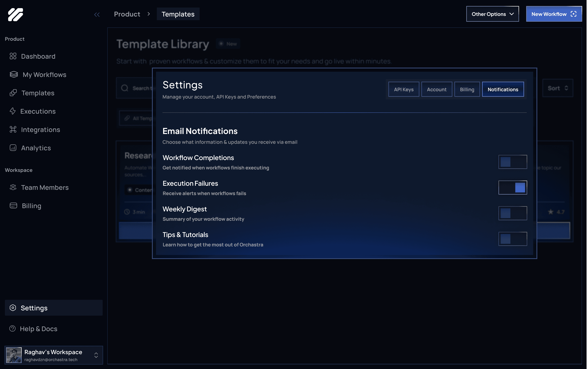This screenshot has height=369, width=588.
Task: Disable the Execution Failures toggle
Action: [512, 187]
